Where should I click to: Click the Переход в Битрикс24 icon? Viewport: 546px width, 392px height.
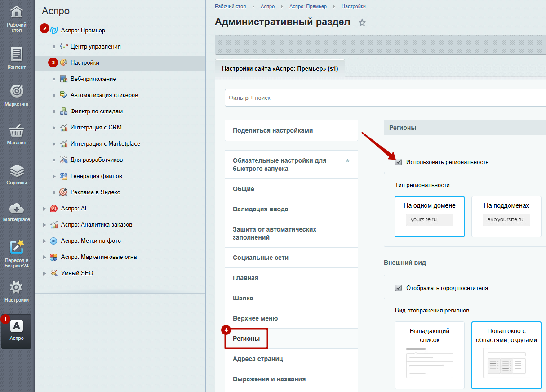tap(17, 247)
